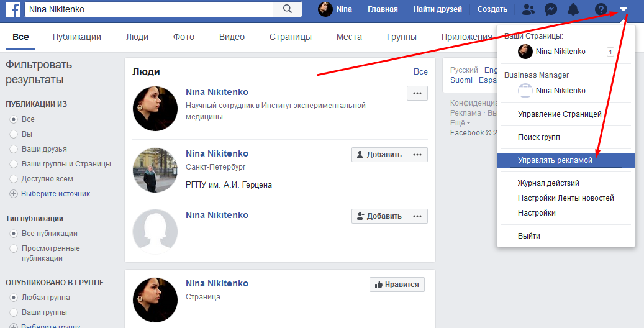The height and width of the screenshot is (328, 644).
Task: Add the Санкт-Петербург Nina Nikitenko as friend
Action: [379, 155]
